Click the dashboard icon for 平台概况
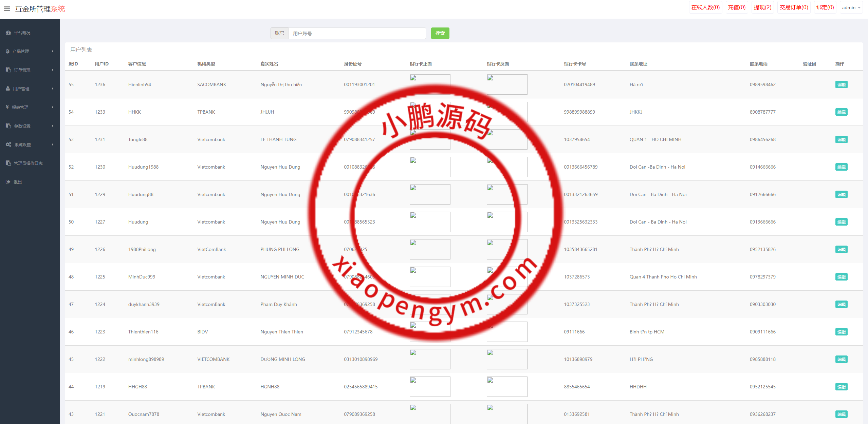The image size is (868, 424). (8, 33)
